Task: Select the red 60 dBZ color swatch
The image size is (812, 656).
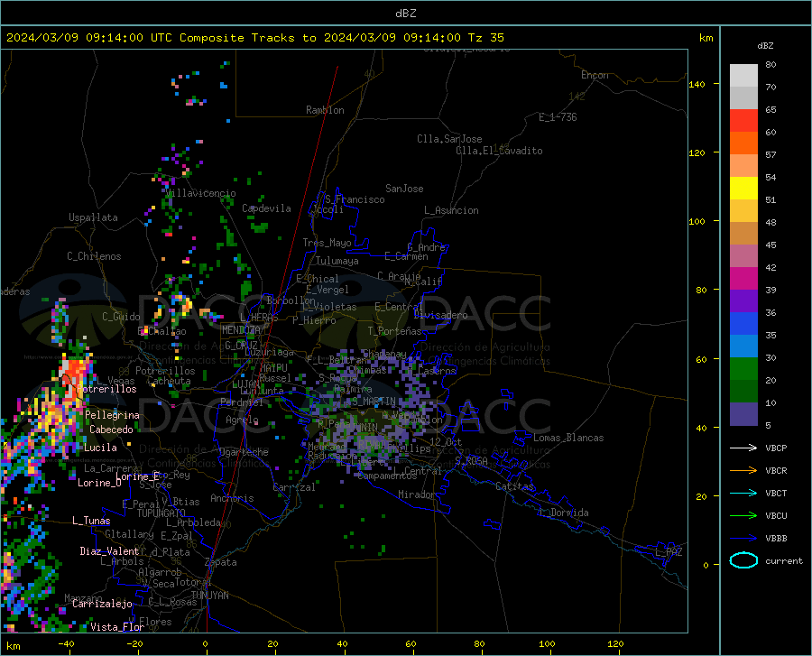Action: pos(743,121)
